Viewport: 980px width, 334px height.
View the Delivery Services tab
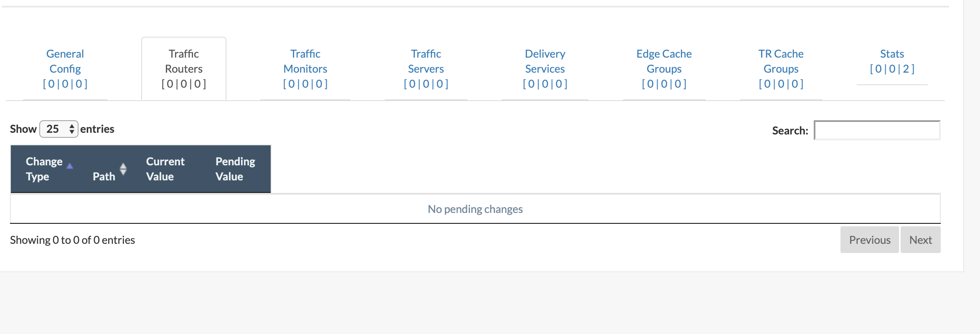pyautogui.click(x=544, y=68)
